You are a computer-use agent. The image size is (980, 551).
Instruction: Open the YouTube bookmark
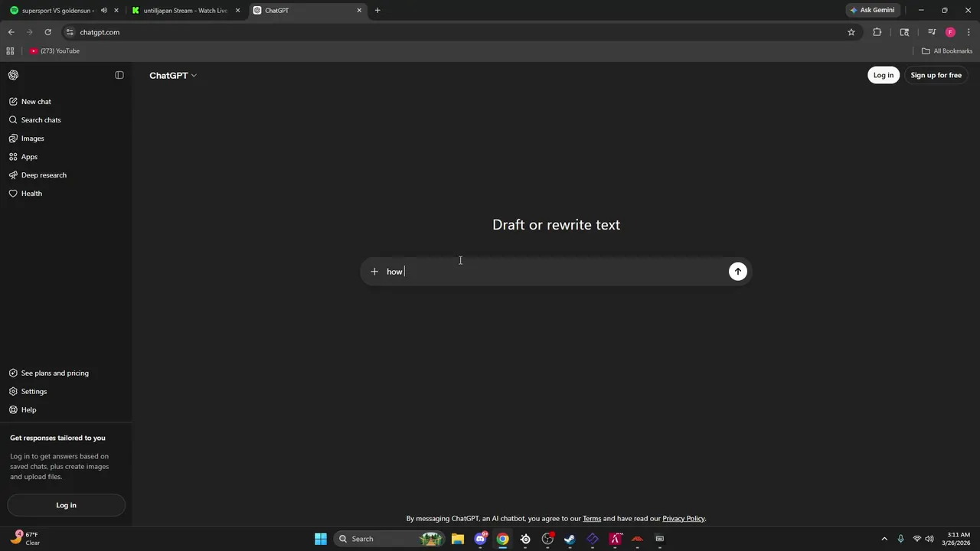click(x=54, y=51)
